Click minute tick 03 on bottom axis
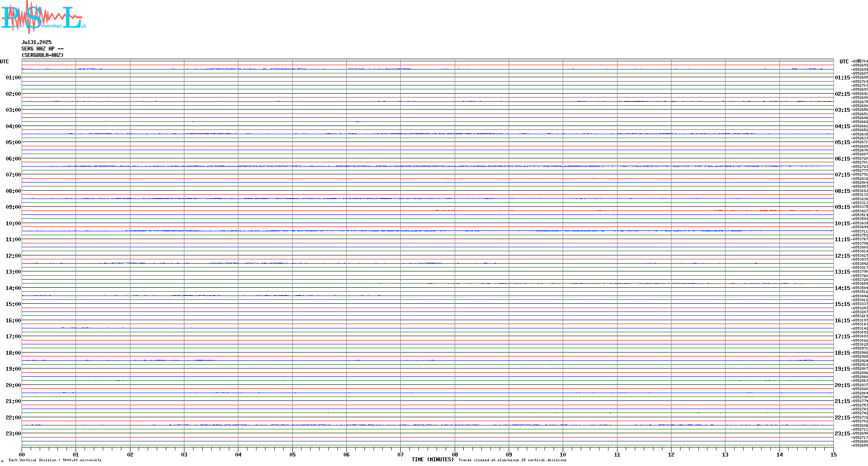 pos(184,454)
